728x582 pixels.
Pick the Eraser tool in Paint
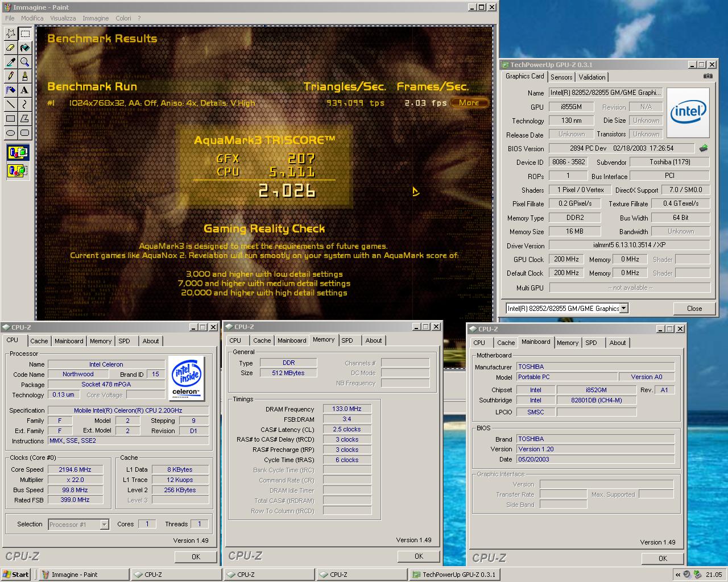pyautogui.click(x=10, y=48)
